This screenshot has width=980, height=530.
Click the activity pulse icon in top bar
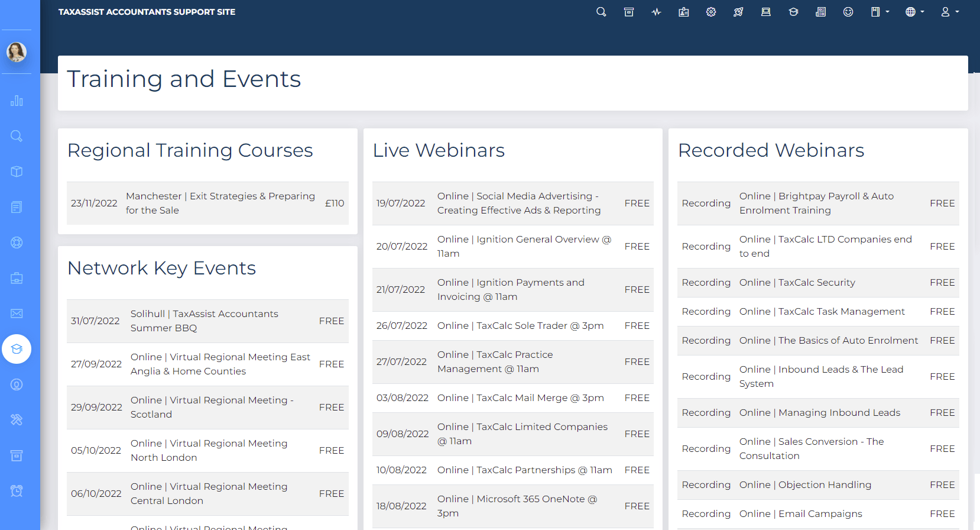pos(656,12)
